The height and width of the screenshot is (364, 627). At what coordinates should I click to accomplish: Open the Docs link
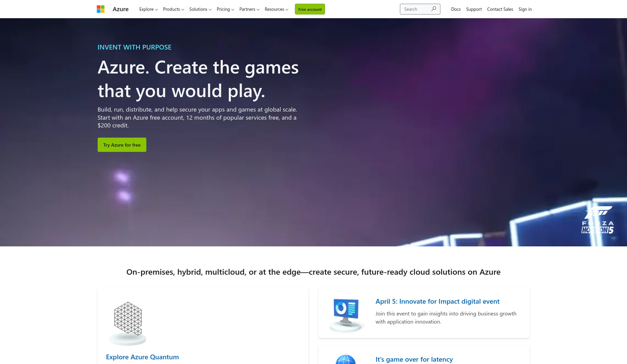click(x=456, y=9)
